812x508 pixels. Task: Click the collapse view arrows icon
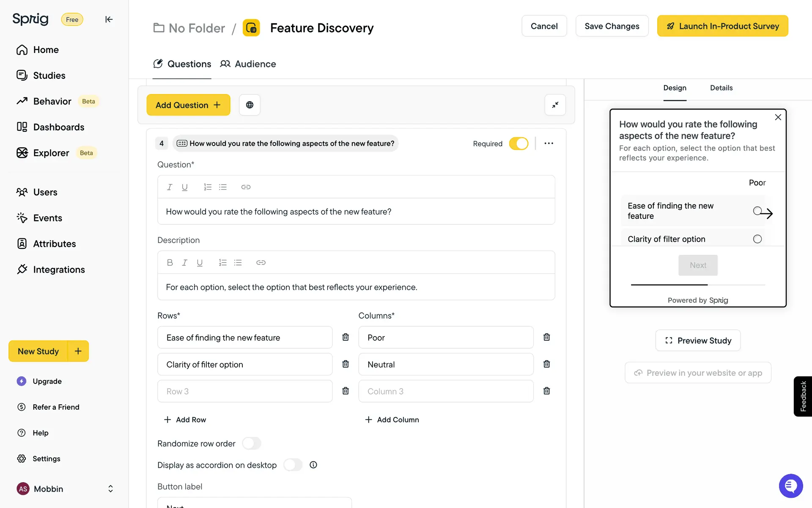click(x=555, y=105)
